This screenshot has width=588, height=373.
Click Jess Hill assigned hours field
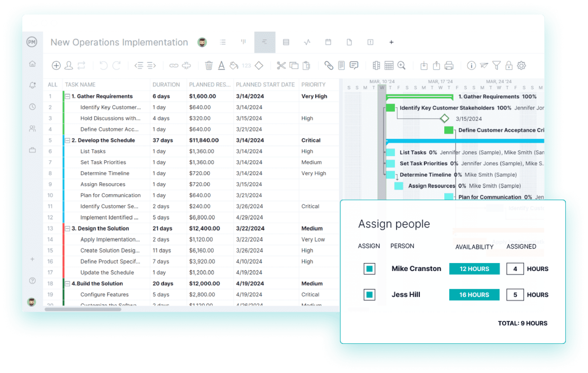pyautogui.click(x=515, y=295)
